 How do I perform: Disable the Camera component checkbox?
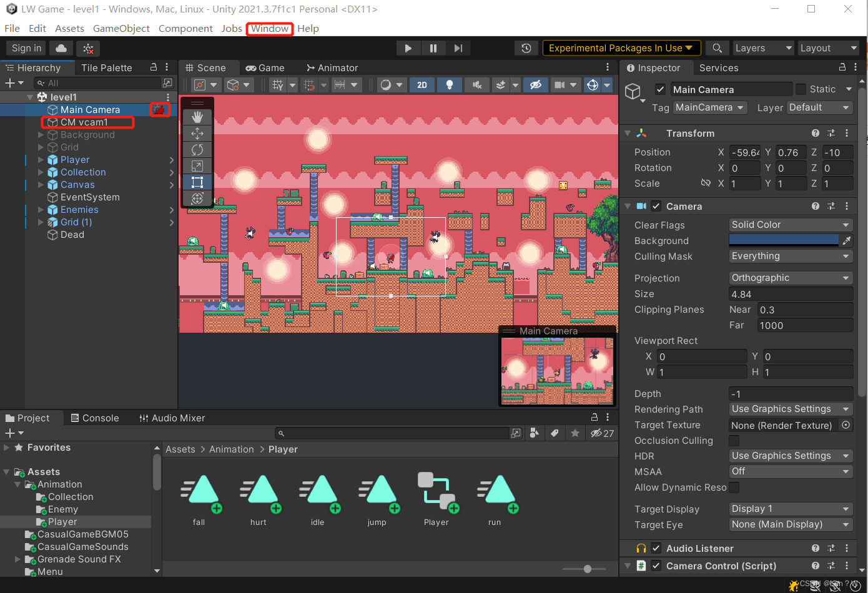coord(656,206)
